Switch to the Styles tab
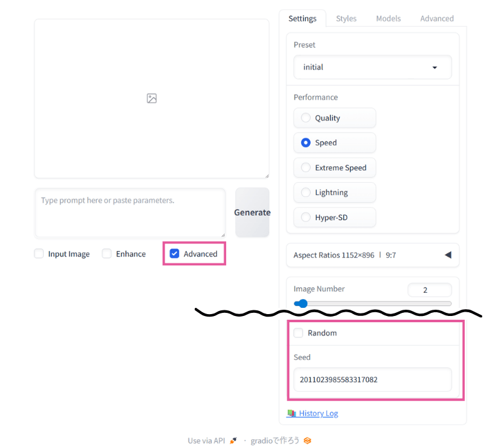 (x=346, y=19)
